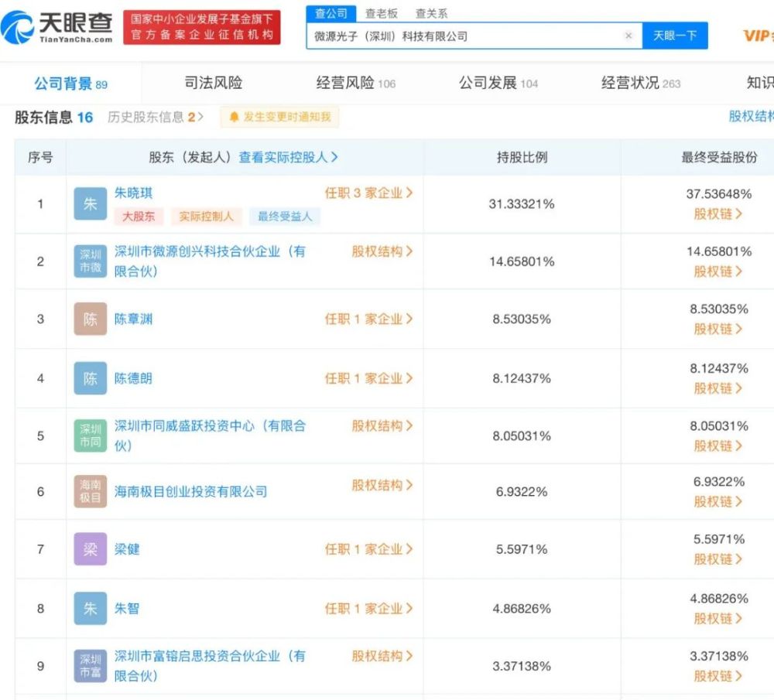Open 深圳市富镕启思投资合伙企业 link
The height and width of the screenshot is (700, 774).
[210, 667]
